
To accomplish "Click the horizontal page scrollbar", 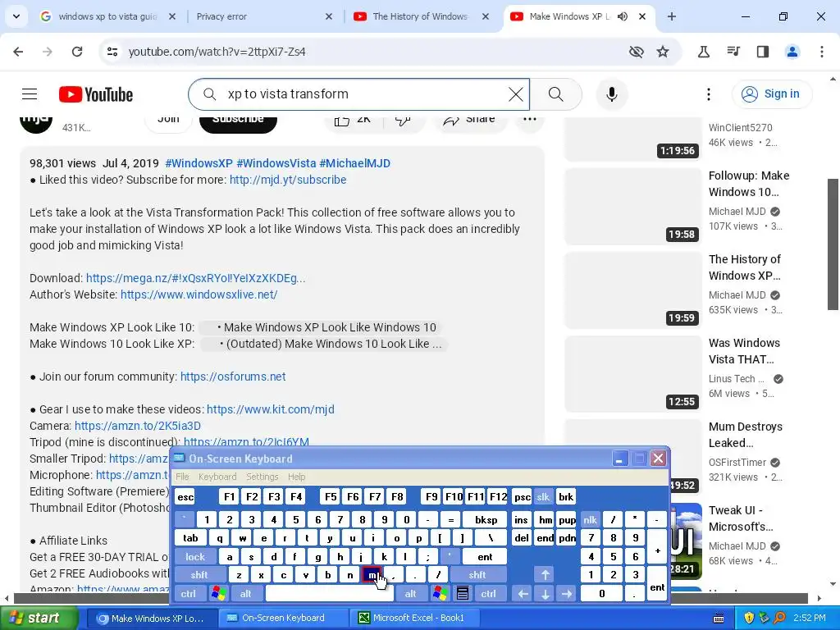I will pyautogui.click(x=411, y=598).
